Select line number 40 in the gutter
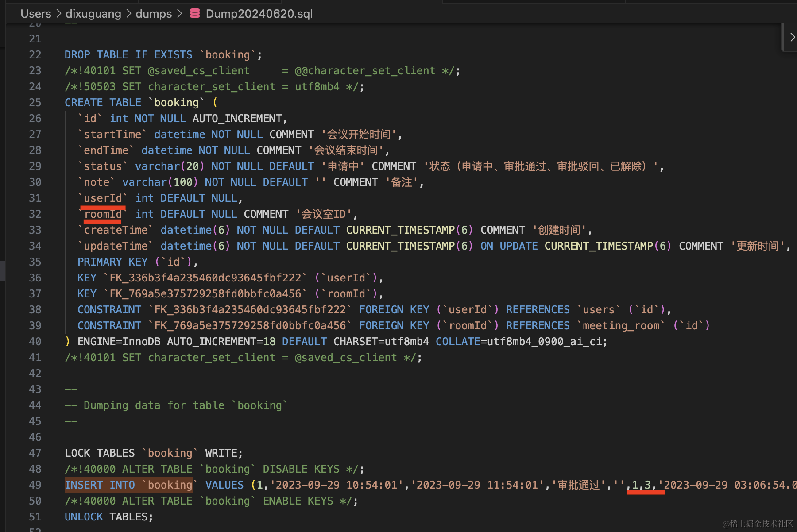 pos(35,342)
